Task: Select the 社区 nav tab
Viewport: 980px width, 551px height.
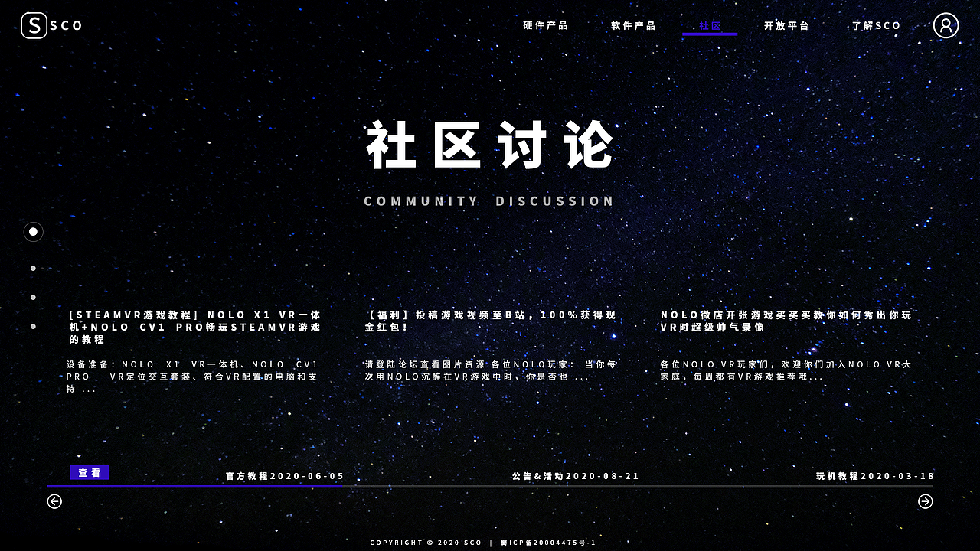Action: pyautogui.click(x=710, y=26)
